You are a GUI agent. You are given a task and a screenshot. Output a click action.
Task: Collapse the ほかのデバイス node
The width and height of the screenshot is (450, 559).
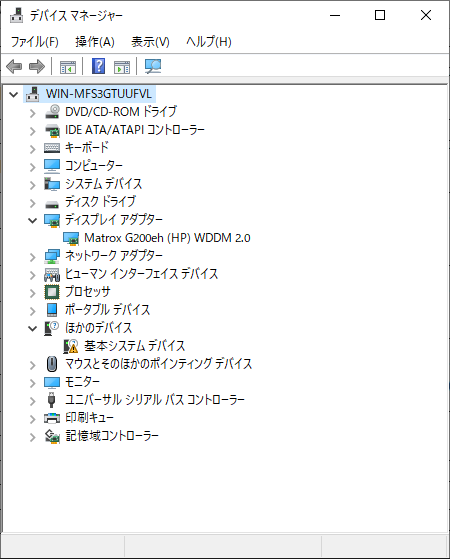[32, 328]
